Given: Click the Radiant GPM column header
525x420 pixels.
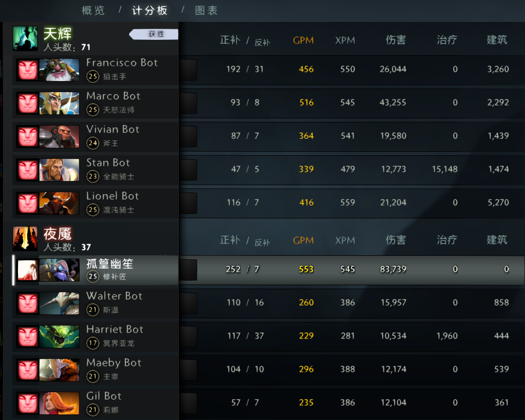Looking at the screenshot, I should tap(303, 40).
